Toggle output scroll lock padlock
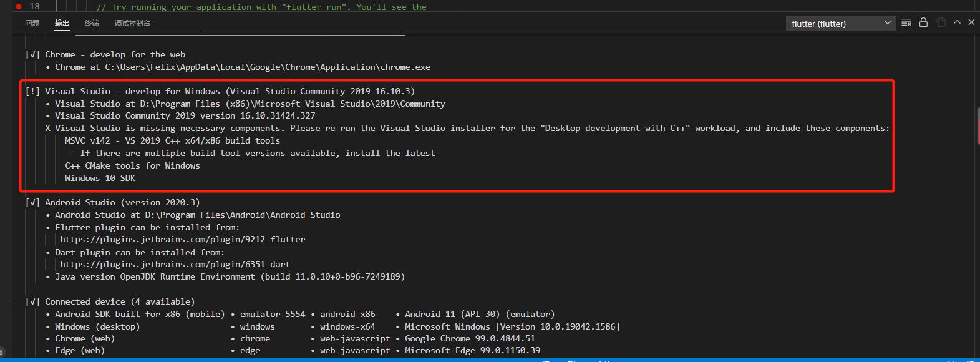Screen dimensions: 980x362 pos(923,22)
